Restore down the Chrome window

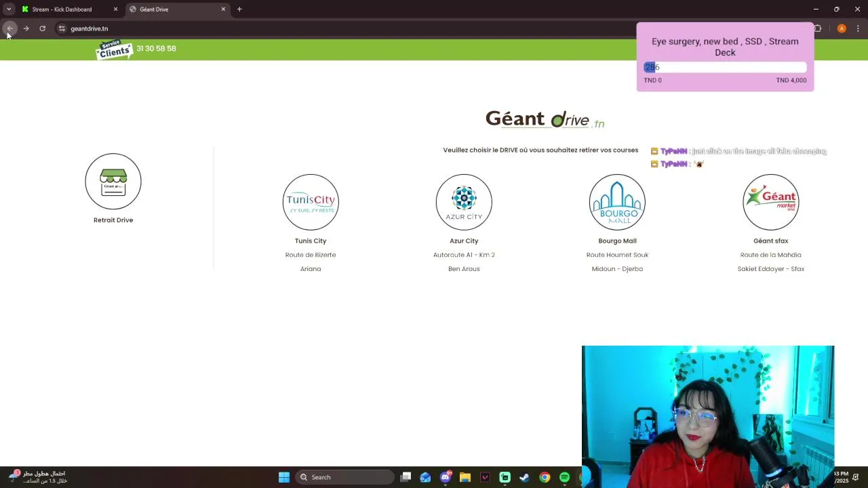click(x=837, y=9)
